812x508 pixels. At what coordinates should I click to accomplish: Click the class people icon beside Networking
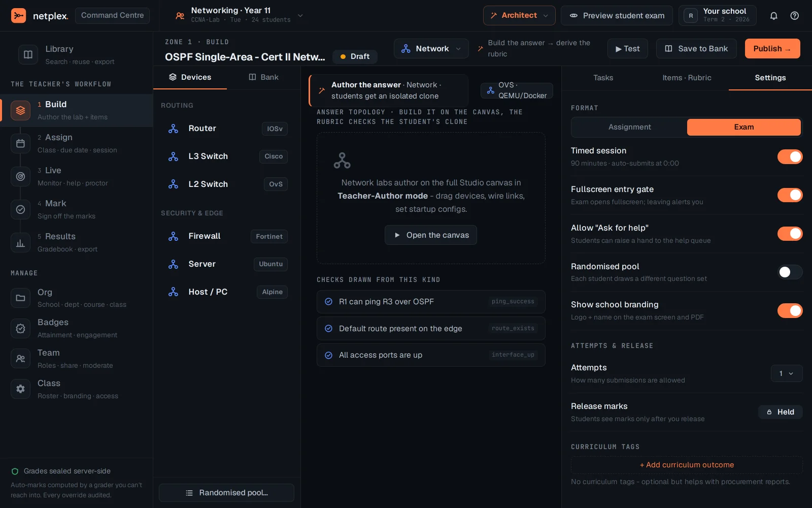tap(180, 16)
